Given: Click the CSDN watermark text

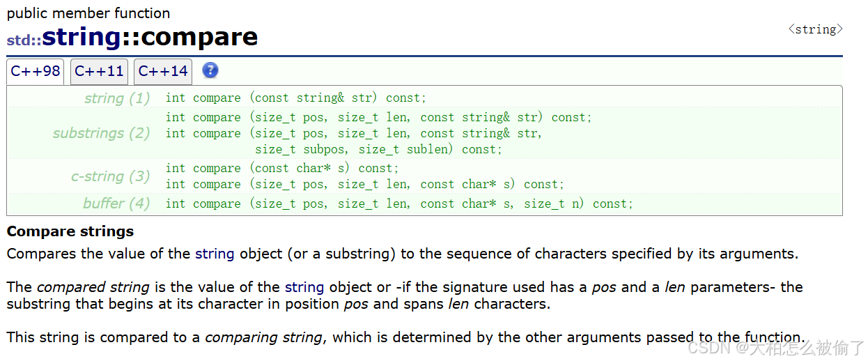Looking at the screenshot, I should point(774,347).
